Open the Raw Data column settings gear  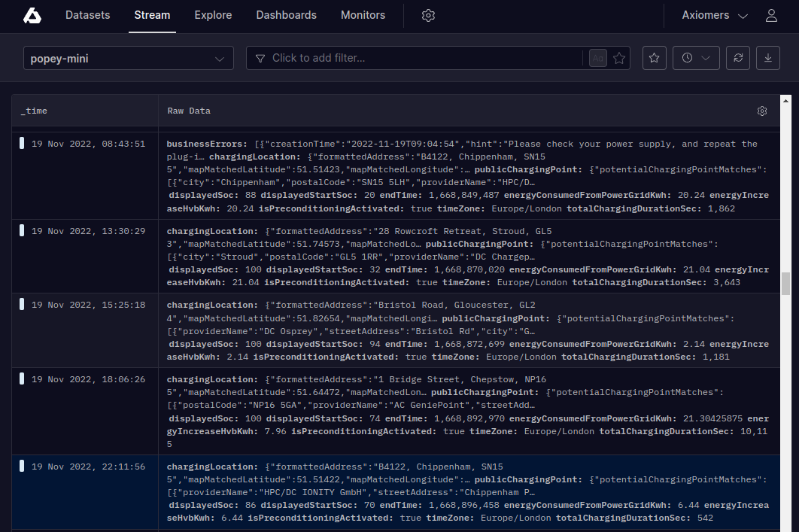tap(762, 111)
